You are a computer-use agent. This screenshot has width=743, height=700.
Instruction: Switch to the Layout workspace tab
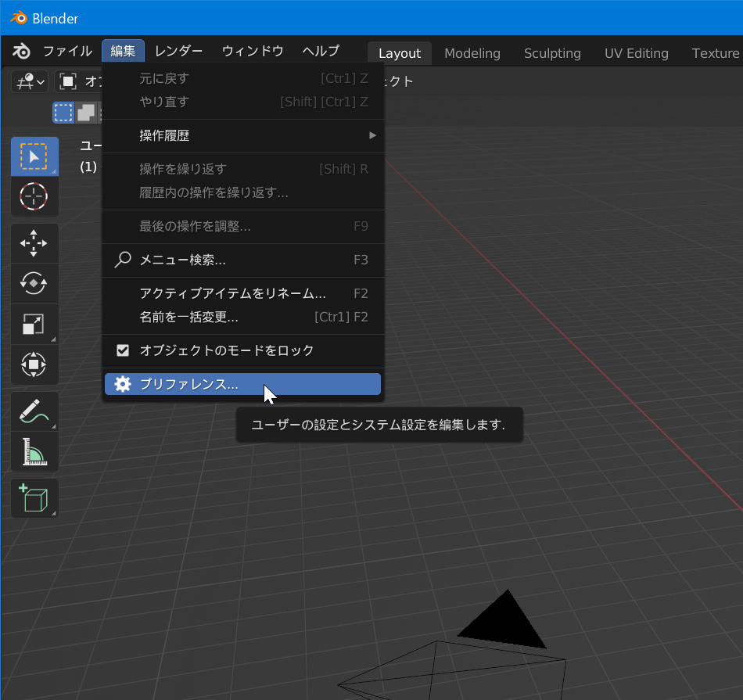point(400,53)
